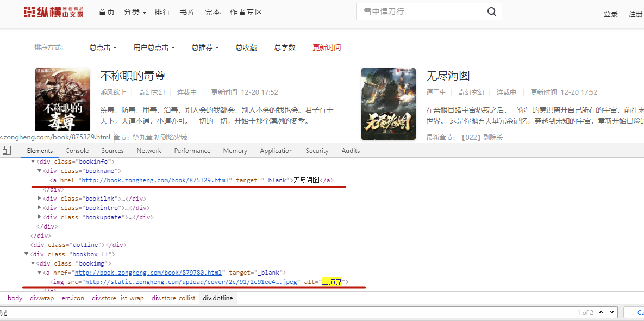The height and width of the screenshot is (321, 644).
Task: Collapse the a href 879780.html node
Action: click(40, 273)
